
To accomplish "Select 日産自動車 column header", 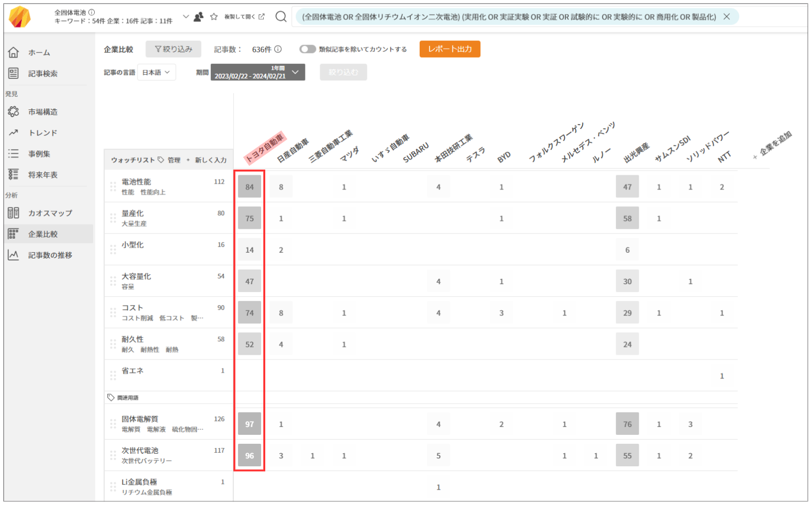I will click(293, 150).
